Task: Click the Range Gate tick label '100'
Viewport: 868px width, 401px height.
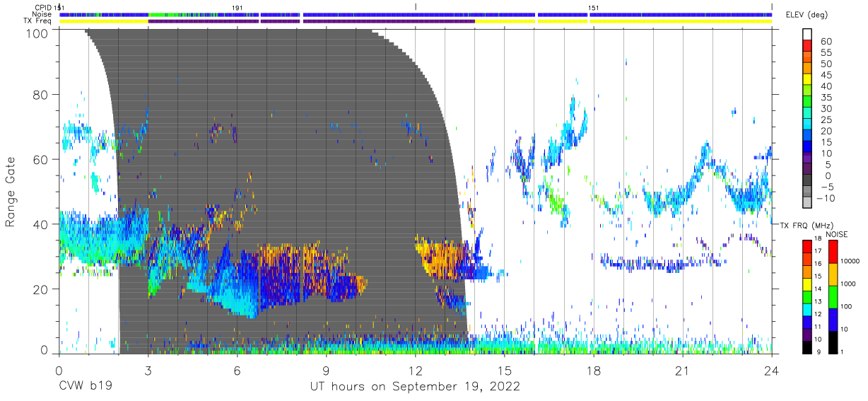Action: 37,33
